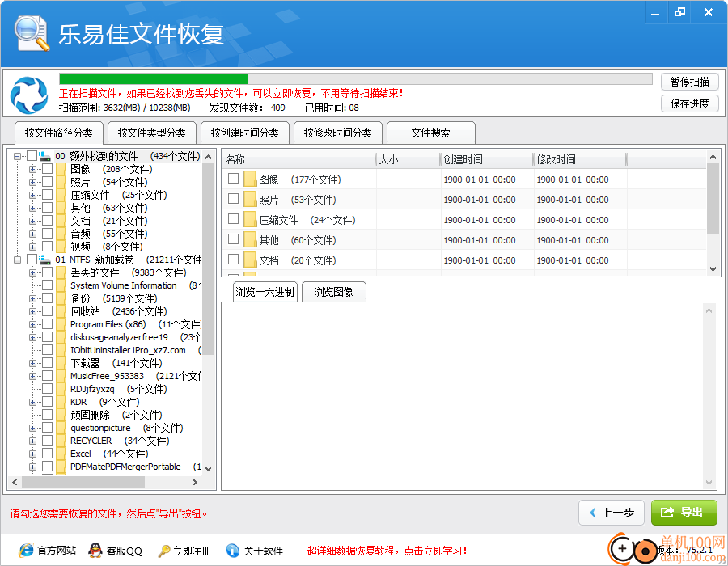Click the 暂停扫描 button
Image resolution: width=728 pixels, height=566 pixels.
tap(689, 82)
